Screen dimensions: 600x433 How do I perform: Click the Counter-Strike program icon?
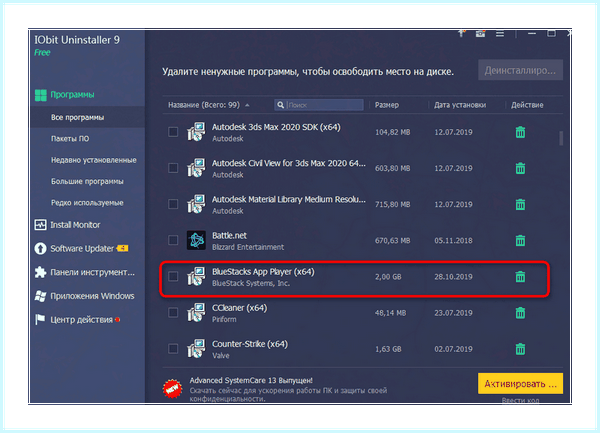[196, 349]
